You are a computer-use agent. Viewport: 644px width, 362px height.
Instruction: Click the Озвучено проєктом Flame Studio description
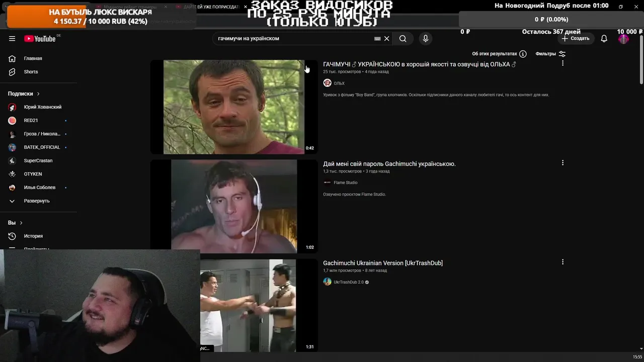(x=354, y=195)
